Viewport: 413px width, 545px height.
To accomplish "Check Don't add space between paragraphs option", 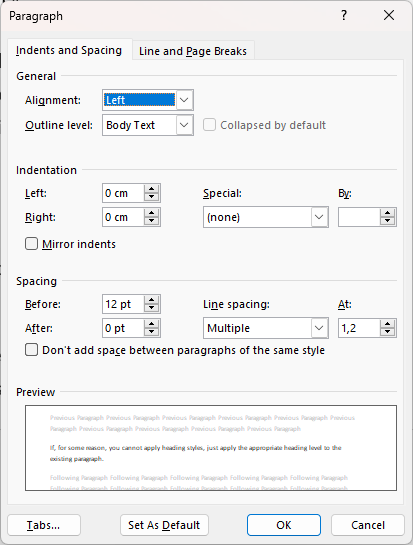I will pos(31,350).
